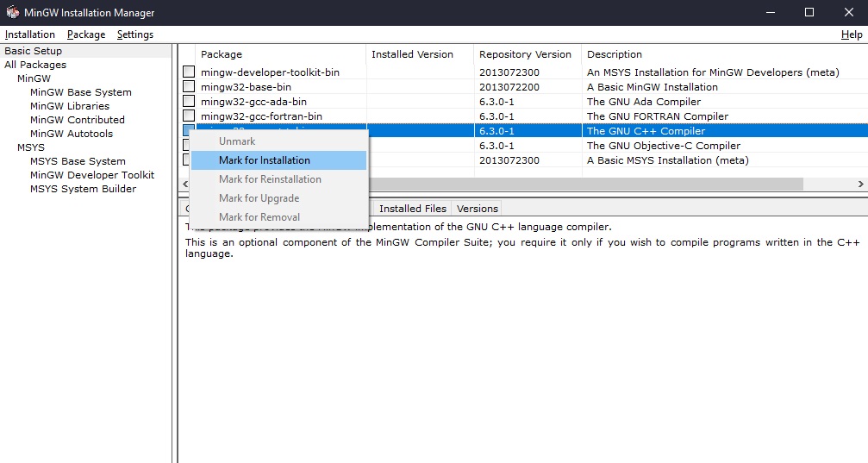Sort by Installed Version column header

click(x=420, y=54)
